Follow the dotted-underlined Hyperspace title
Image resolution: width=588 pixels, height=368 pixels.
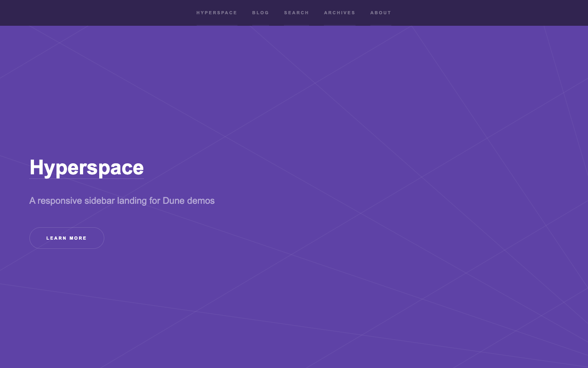pyautogui.click(x=87, y=167)
